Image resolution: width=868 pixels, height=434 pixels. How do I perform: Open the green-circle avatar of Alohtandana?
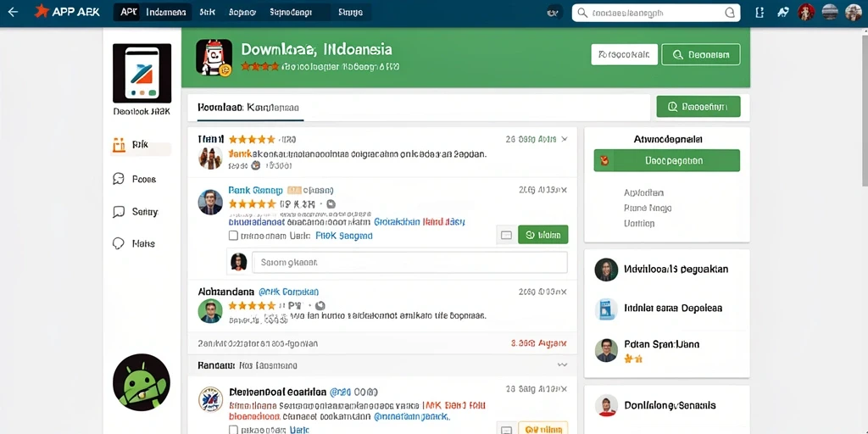pyautogui.click(x=210, y=311)
